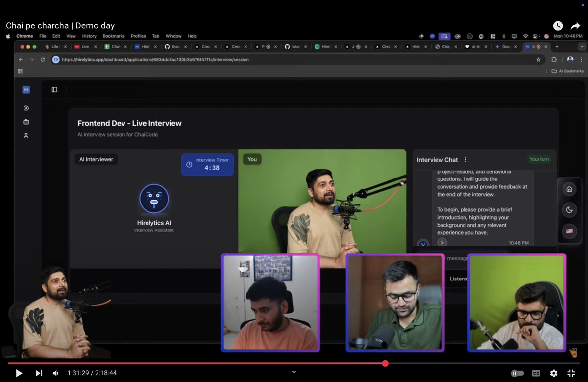
Task: Toggle dark mode moon icon
Action: coord(569,210)
